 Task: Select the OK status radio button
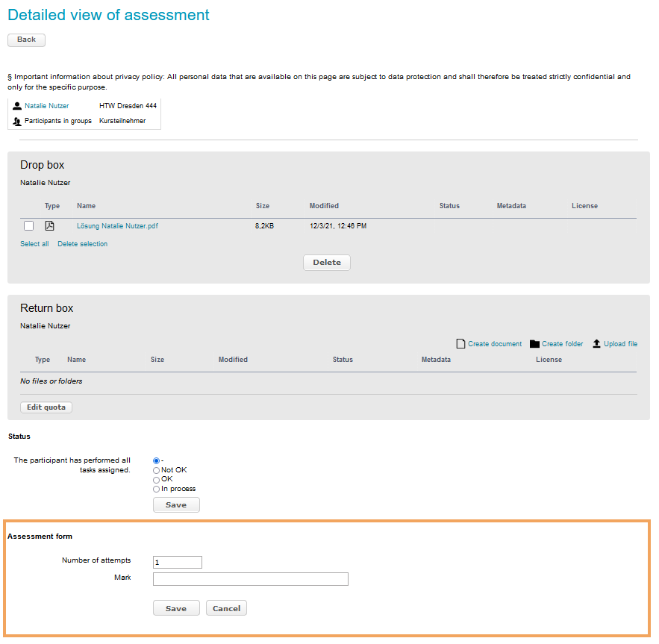click(156, 479)
